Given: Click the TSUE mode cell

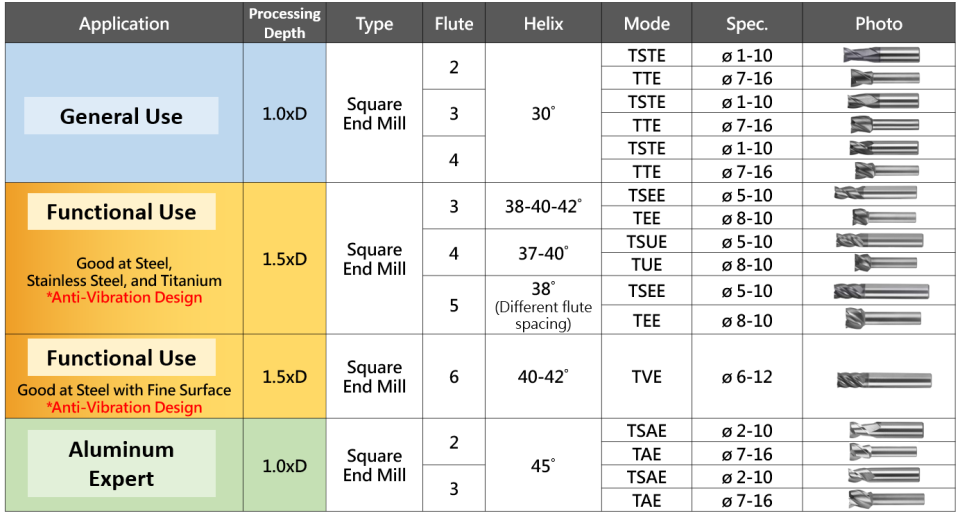Looking at the screenshot, I should 645,241.
